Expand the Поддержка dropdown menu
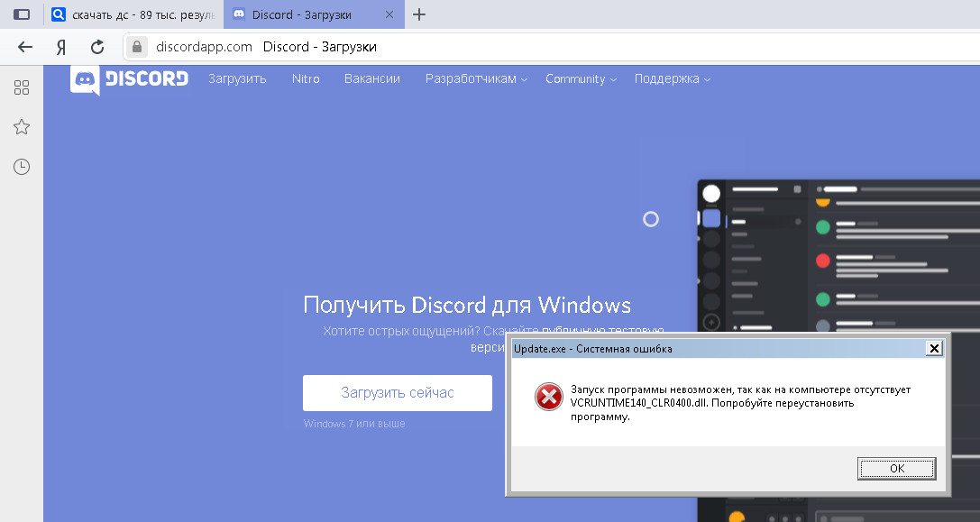 [673, 78]
